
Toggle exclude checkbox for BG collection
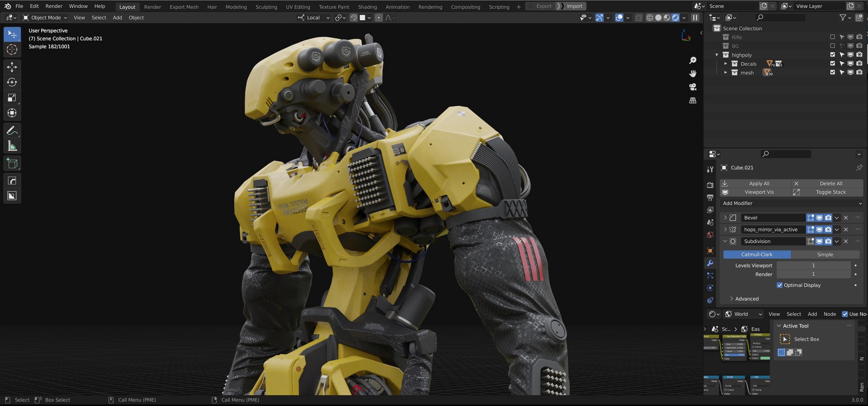click(832, 46)
